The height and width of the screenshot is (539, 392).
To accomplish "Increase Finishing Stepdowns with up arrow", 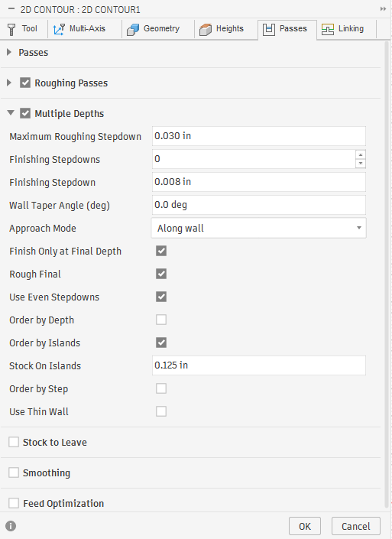I will (361, 154).
